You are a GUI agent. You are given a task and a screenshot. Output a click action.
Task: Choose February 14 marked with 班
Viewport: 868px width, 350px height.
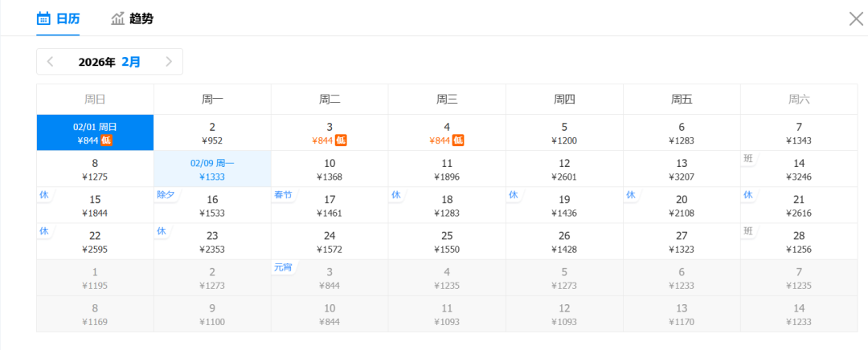coord(799,169)
